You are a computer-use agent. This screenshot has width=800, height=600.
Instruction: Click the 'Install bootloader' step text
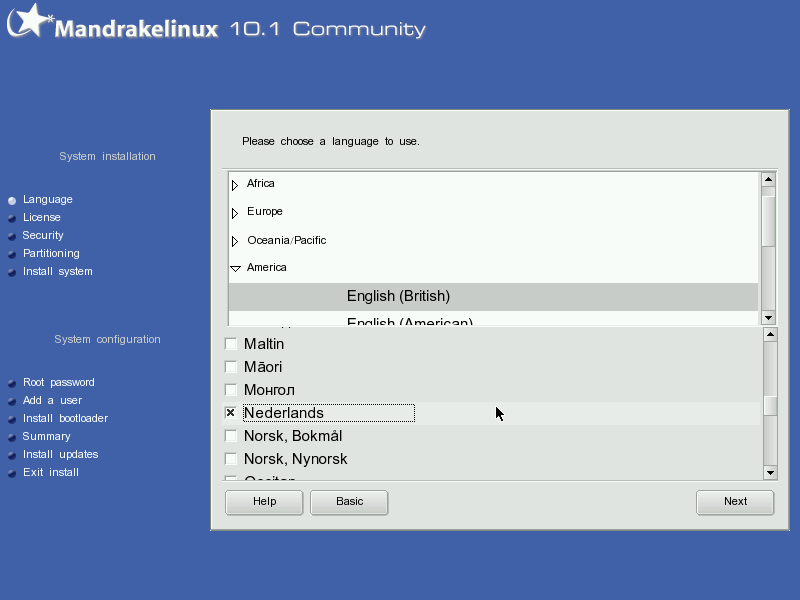pyautogui.click(x=65, y=418)
